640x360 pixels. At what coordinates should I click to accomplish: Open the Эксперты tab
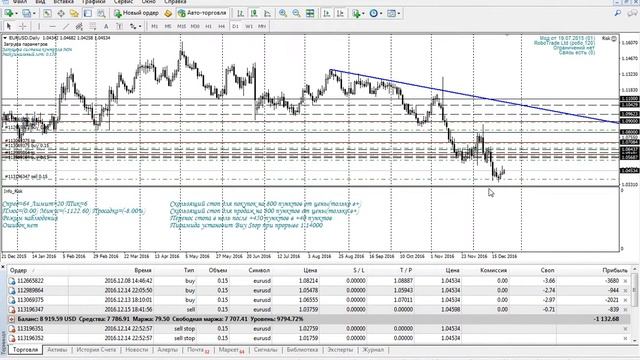click(340, 350)
